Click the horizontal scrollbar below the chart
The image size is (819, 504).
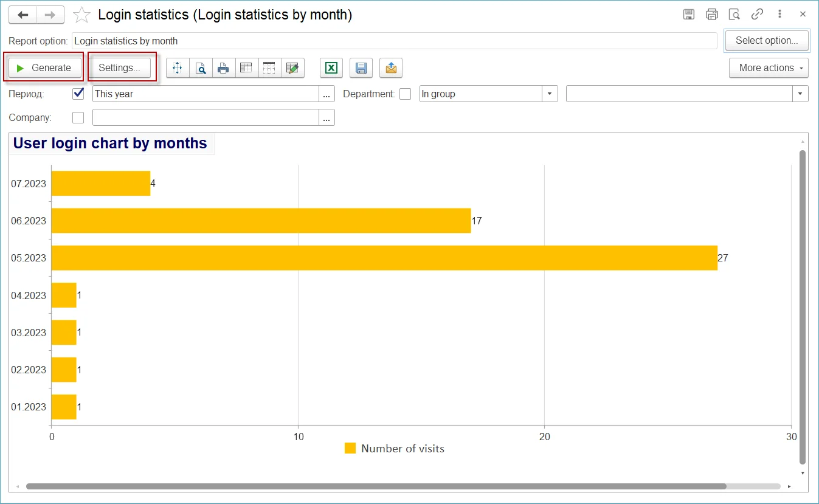click(376, 486)
